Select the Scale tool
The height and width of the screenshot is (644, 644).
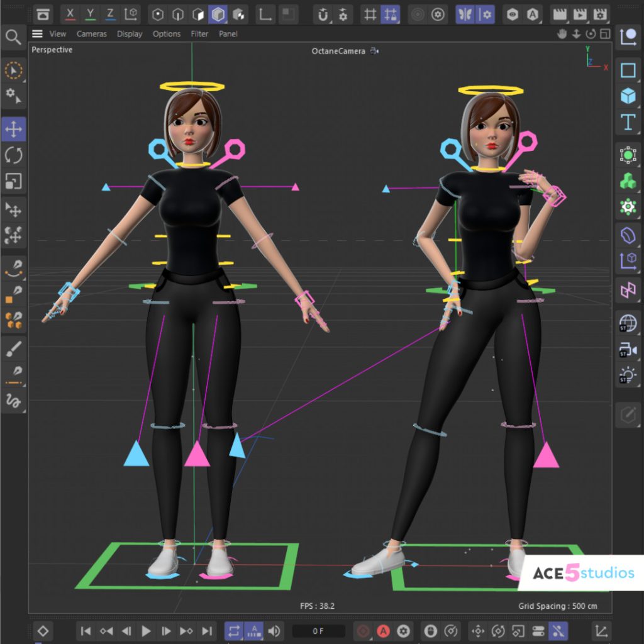[13, 182]
